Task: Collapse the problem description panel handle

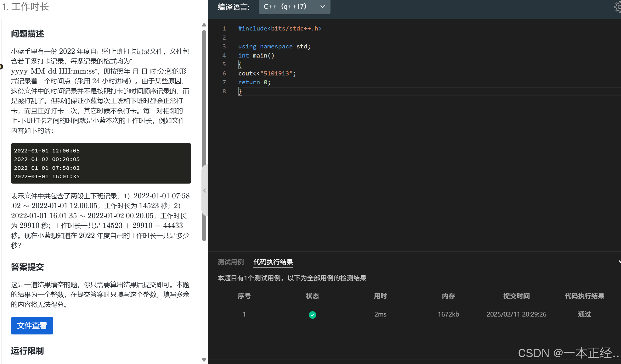Action: pos(205,190)
